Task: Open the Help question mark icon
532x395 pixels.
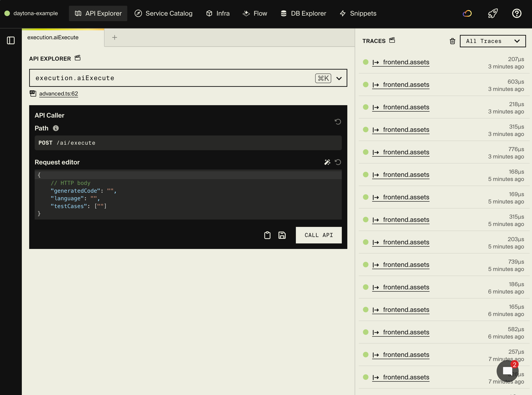Action: (517, 13)
